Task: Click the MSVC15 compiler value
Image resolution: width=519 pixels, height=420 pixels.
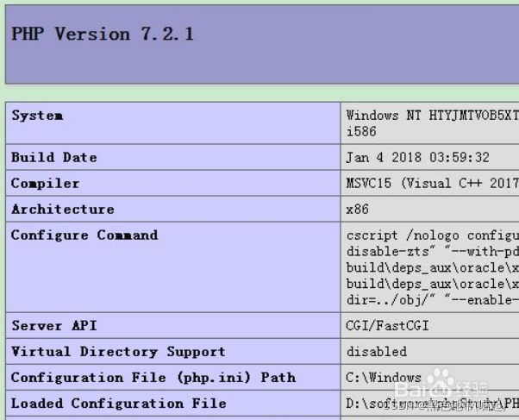Action: click(431, 184)
